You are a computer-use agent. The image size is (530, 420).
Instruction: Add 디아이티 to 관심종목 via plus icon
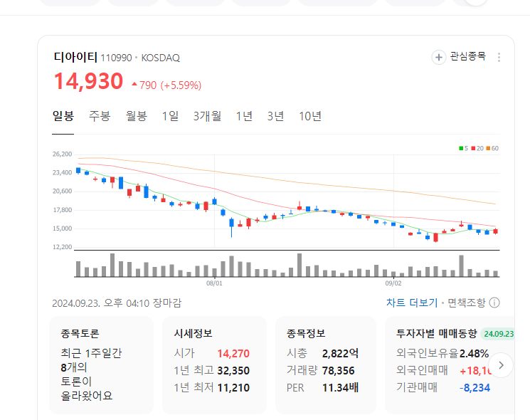[x=438, y=57]
